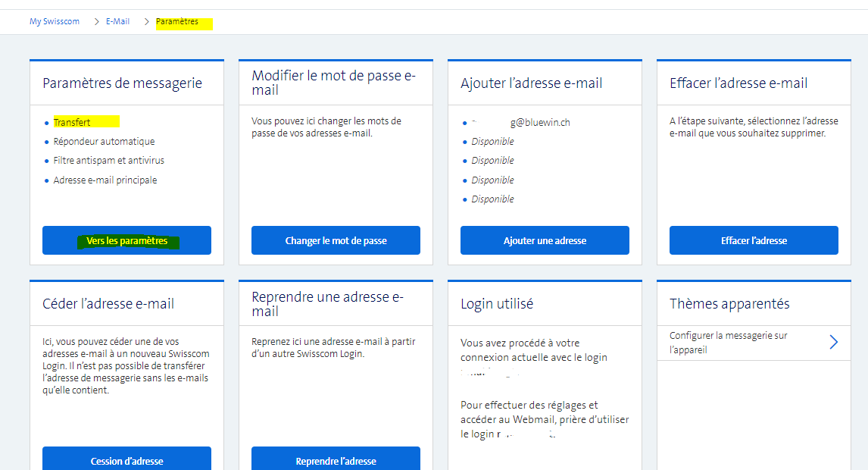Open the Transfert settings item

point(72,122)
